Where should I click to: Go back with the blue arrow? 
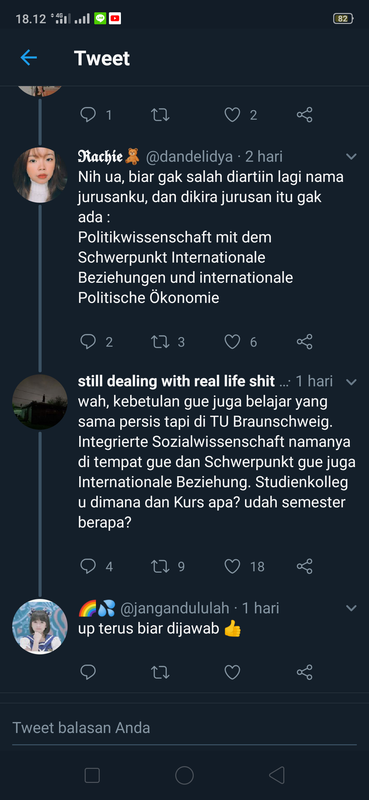[29, 58]
